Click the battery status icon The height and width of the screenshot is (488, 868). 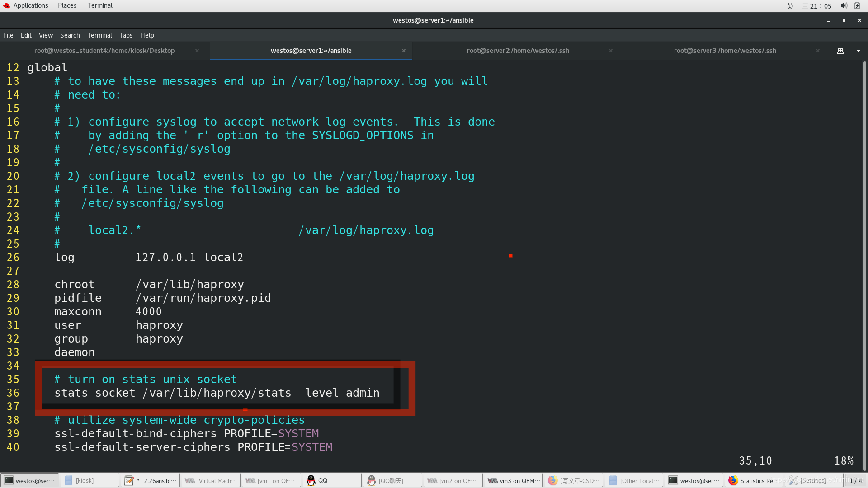(857, 6)
